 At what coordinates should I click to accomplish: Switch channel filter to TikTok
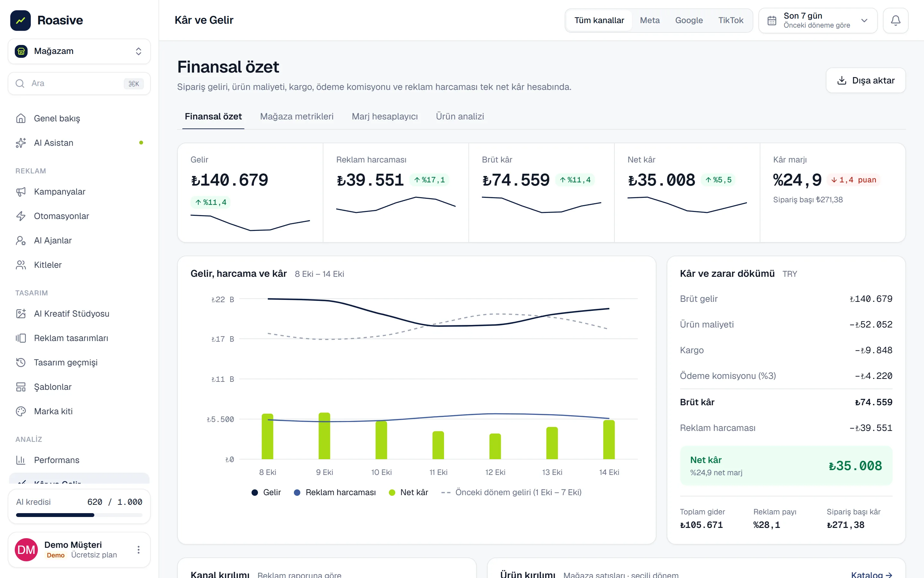[x=731, y=20]
